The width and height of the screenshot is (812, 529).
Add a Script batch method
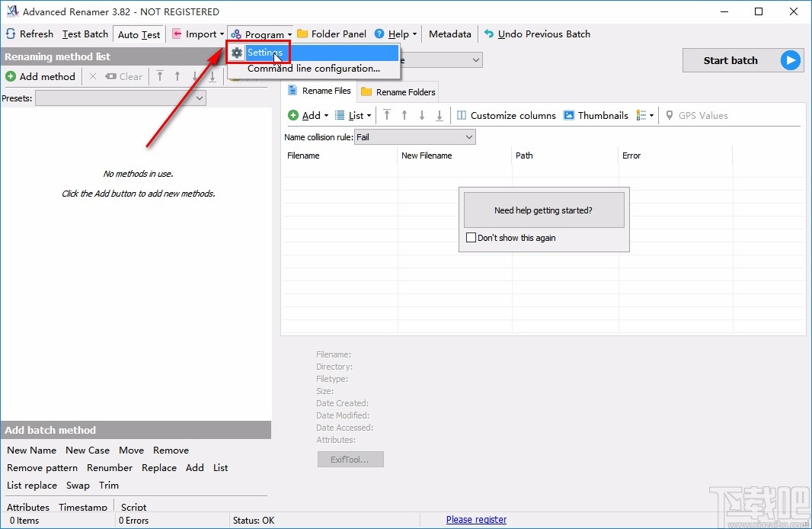133,507
